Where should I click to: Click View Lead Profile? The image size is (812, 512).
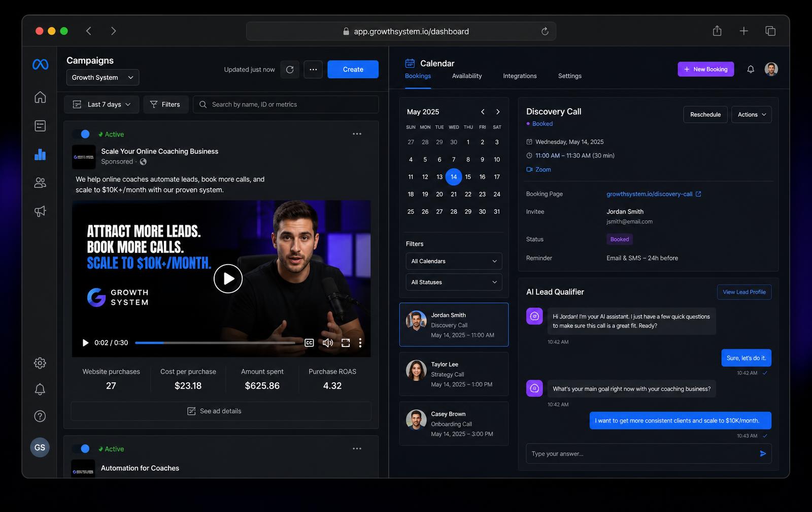click(744, 292)
